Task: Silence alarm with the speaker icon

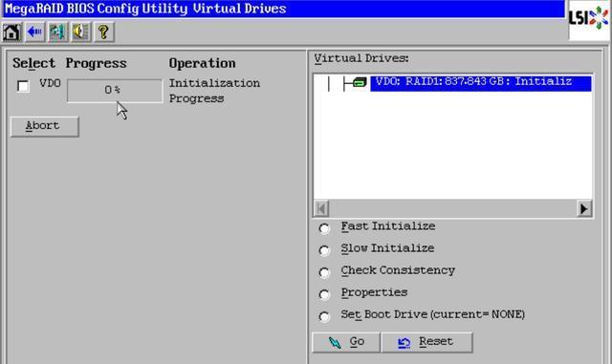Action: coord(80,32)
